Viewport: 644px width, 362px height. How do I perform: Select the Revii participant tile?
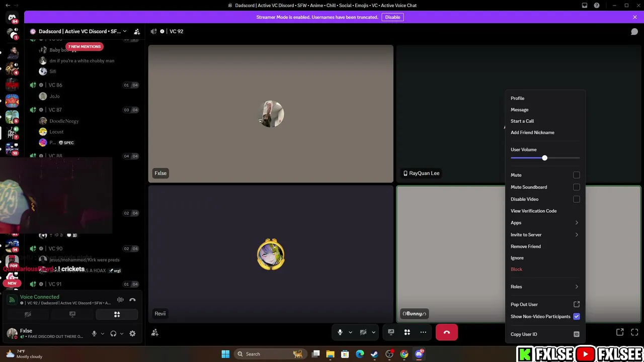pyautogui.click(x=271, y=254)
